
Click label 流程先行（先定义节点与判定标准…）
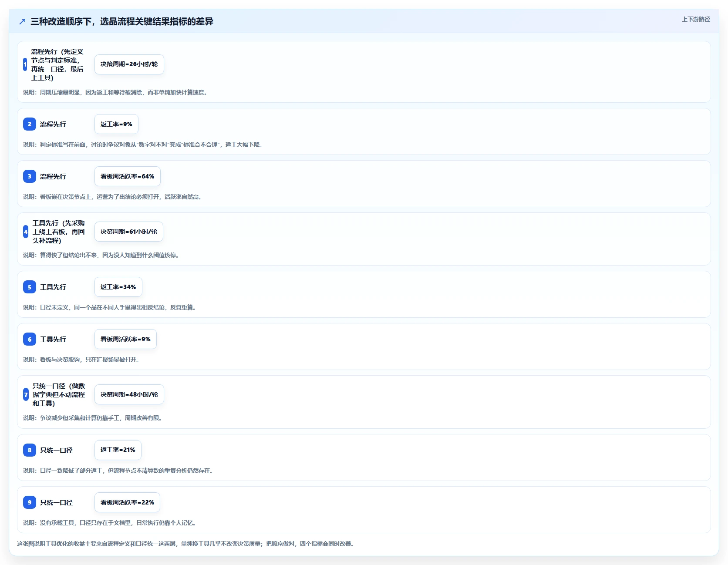[57, 64]
